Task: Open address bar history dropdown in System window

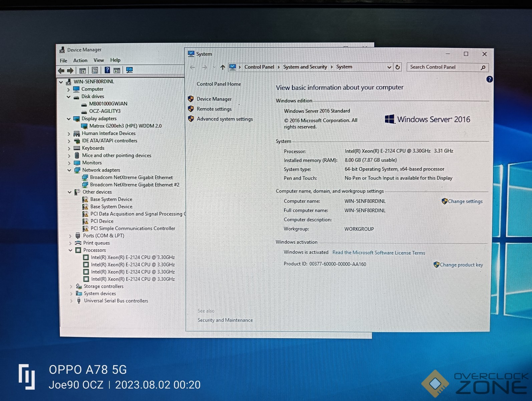Action: point(389,67)
